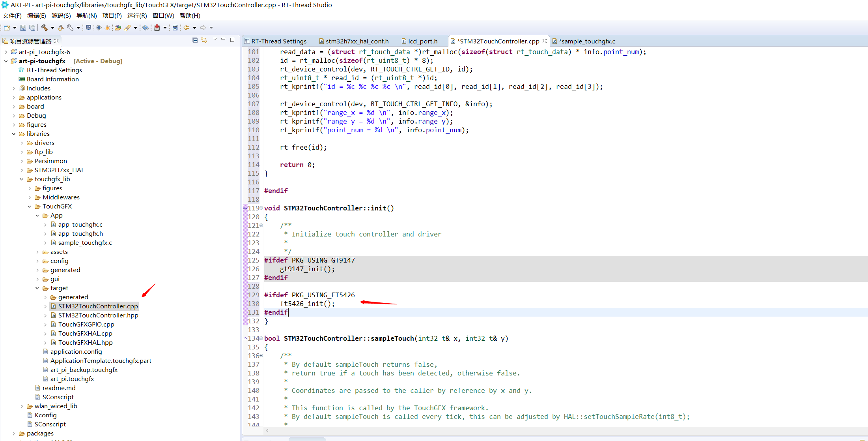868x441 pixels.
Task: Open the 文件(F) menu
Action: click(x=12, y=16)
